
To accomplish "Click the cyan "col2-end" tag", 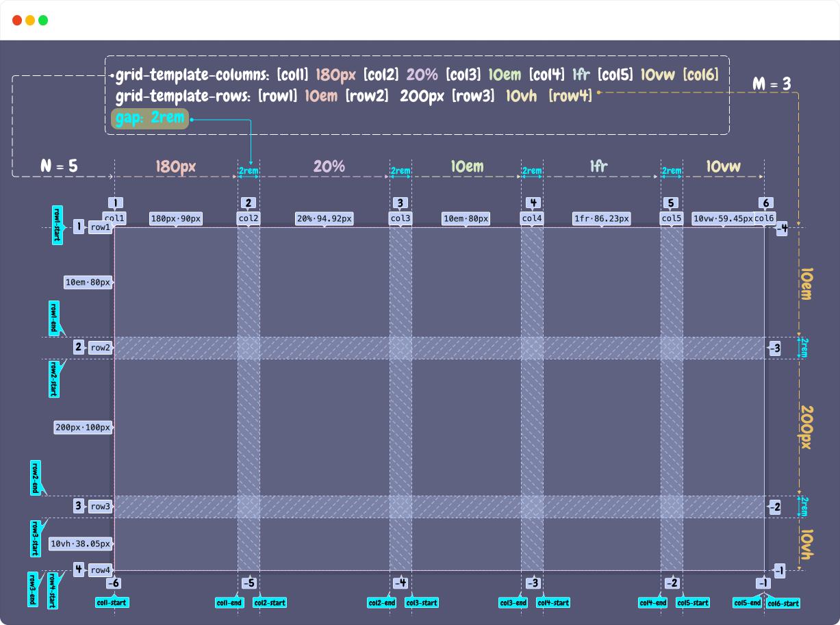I will (382, 603).
